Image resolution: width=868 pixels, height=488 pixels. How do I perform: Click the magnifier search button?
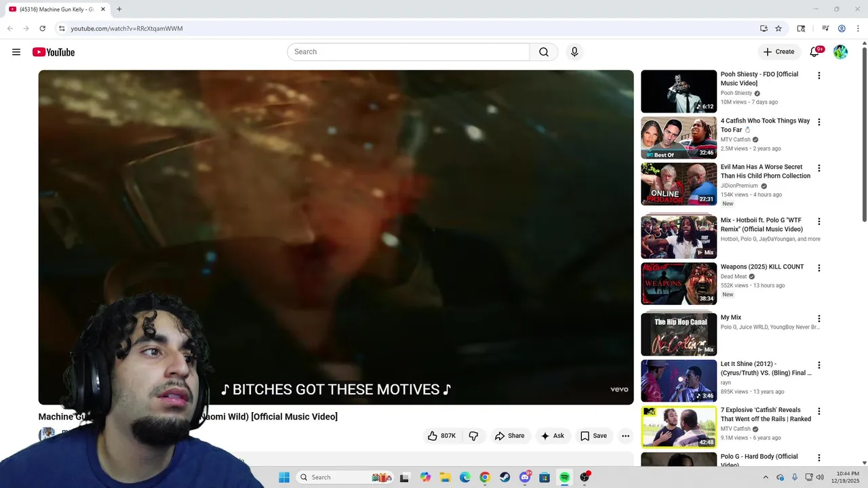tap(544, 52)
